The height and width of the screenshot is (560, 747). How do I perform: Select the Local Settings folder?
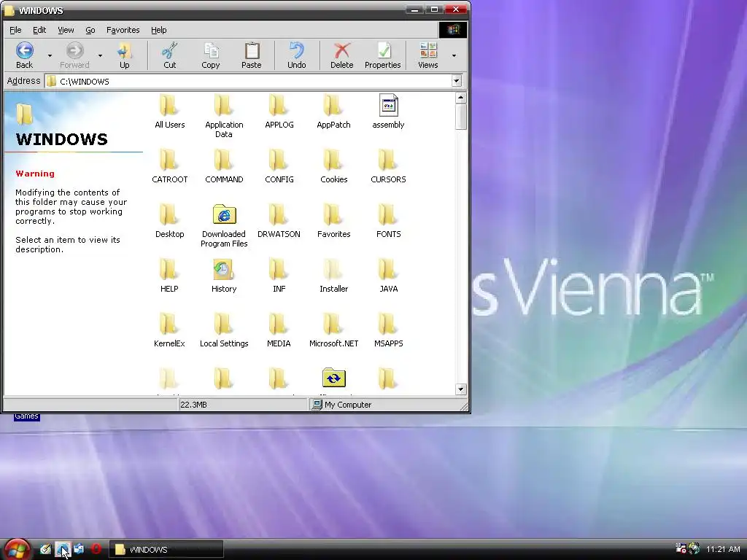pyautogui.click(x=224, y=331)
